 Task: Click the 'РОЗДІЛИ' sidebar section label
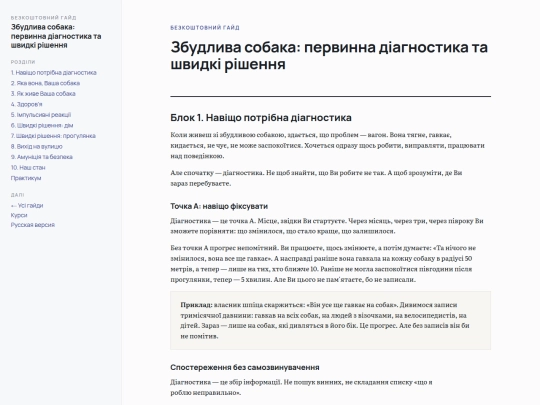pos(23,62)
